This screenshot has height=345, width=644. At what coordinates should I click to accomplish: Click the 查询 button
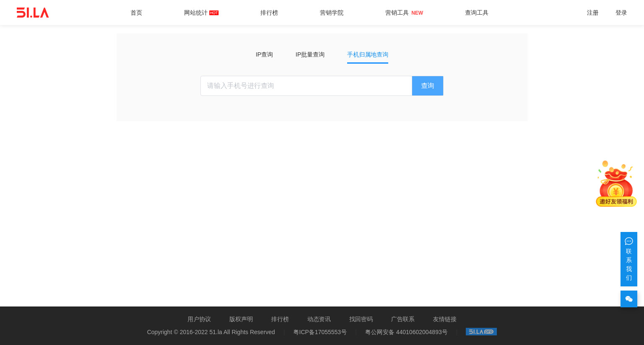[x=428, y=86]
